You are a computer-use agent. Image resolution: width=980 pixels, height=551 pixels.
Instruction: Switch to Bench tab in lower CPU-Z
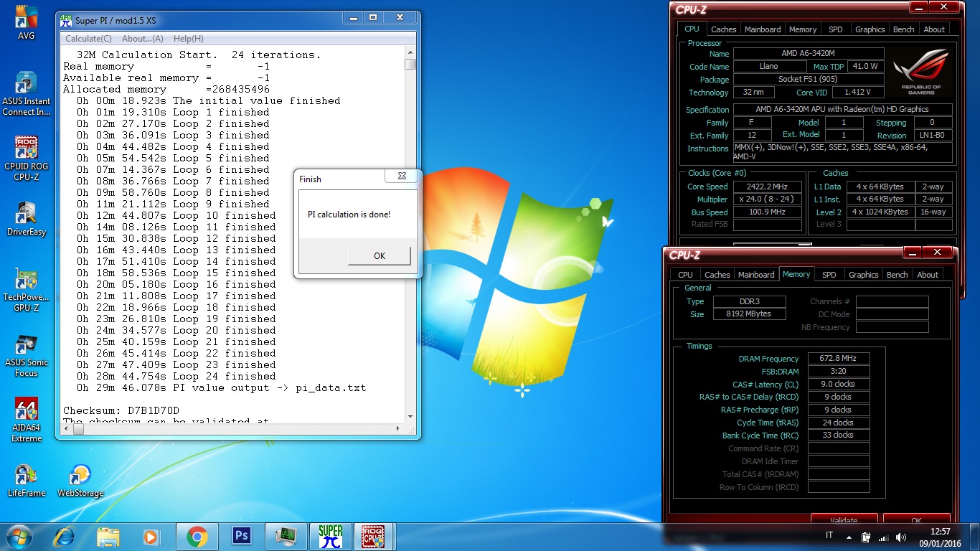click(x=897, y=275)
